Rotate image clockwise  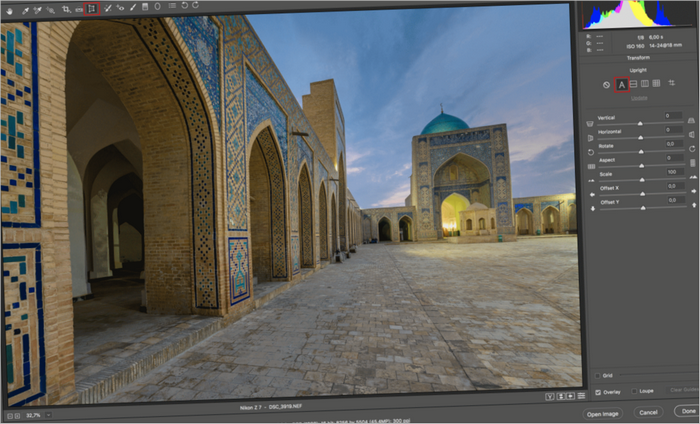[196, 5]
